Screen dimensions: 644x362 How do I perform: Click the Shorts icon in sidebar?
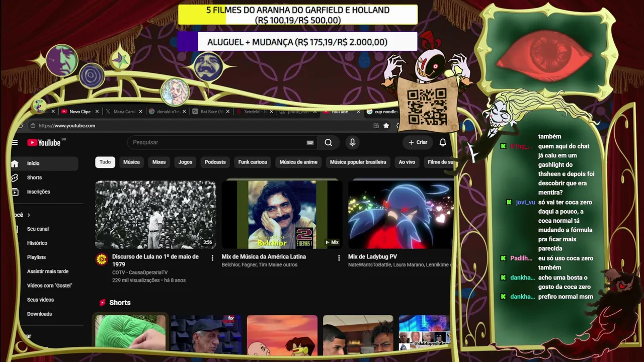coord(15,177)
